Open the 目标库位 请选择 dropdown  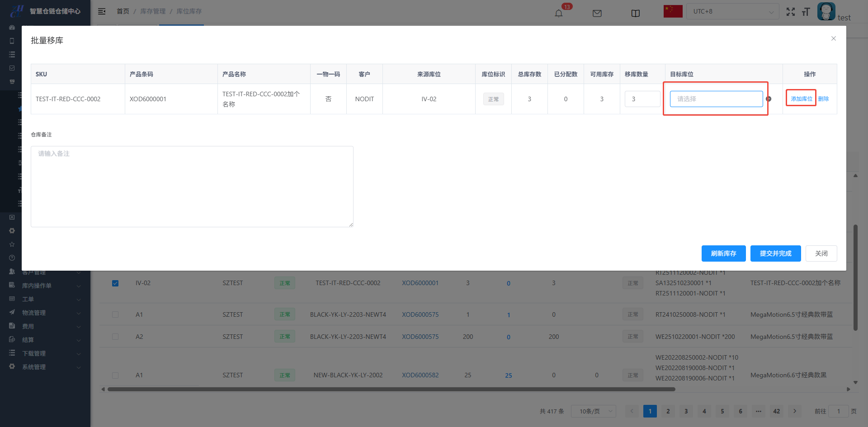click(x=716, y=99)
